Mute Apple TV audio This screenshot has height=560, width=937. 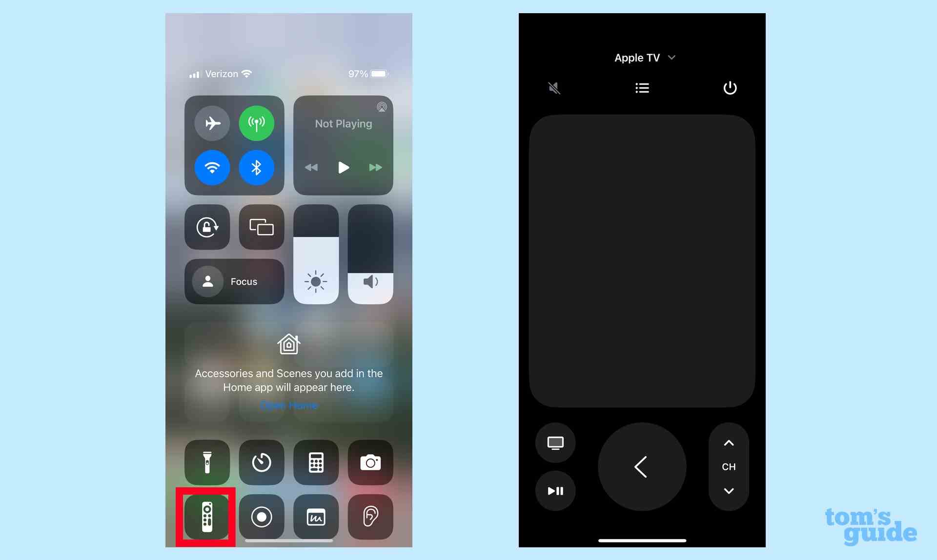click(x=553, y=87)
